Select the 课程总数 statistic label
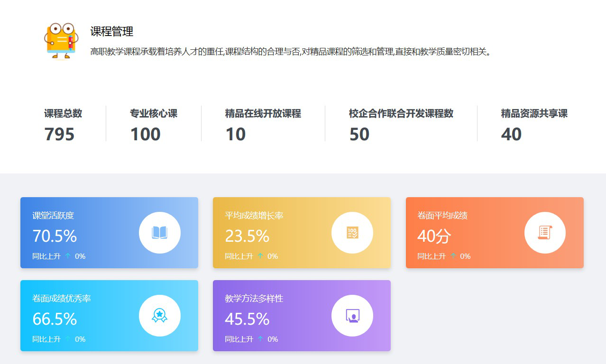Image resolution: width=606 pixels, height=364 pixels. [63, 114]
